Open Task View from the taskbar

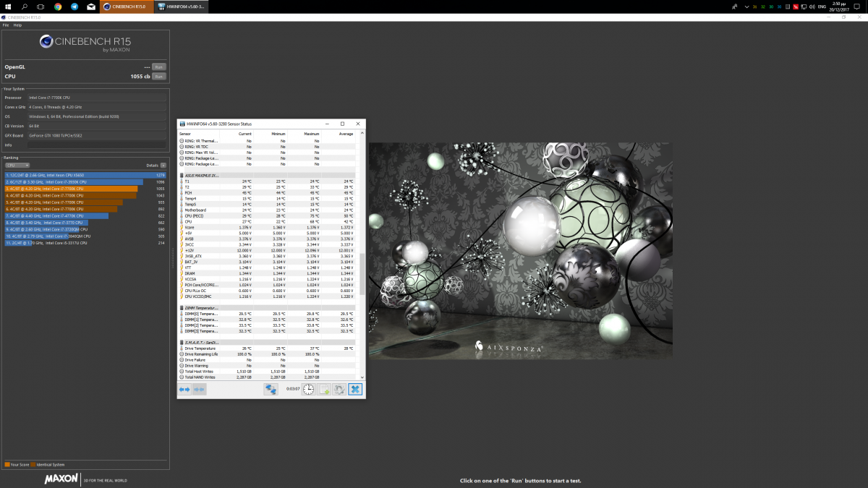(41, 7)
